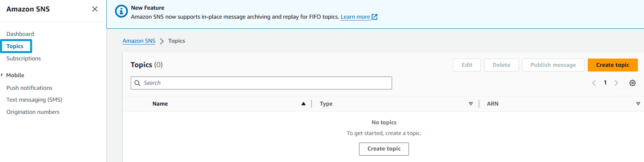Go to previous page arrow
The image size is (644, 162).
click(594, 83)
